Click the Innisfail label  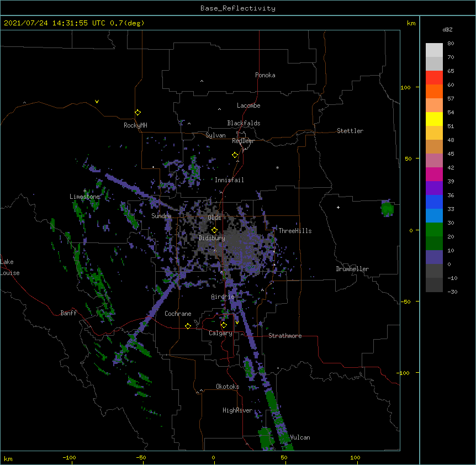tap(229, 180)
